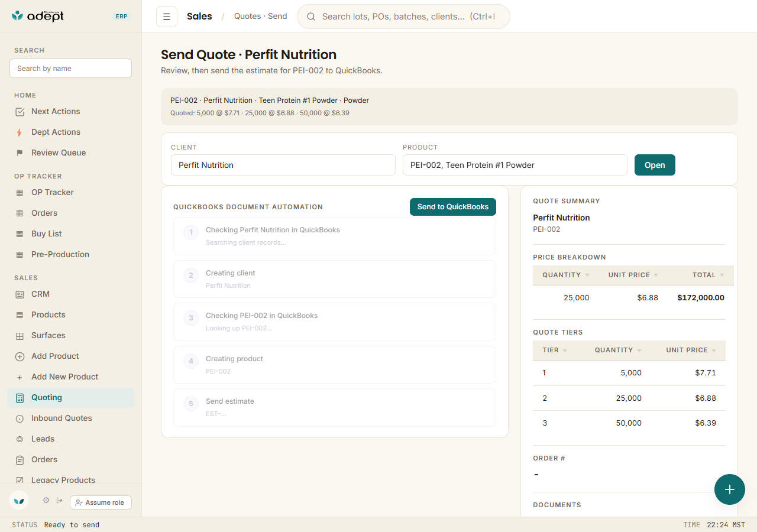Select step 3 Checking PEI-002 in QuickBooks

[335, 322]
